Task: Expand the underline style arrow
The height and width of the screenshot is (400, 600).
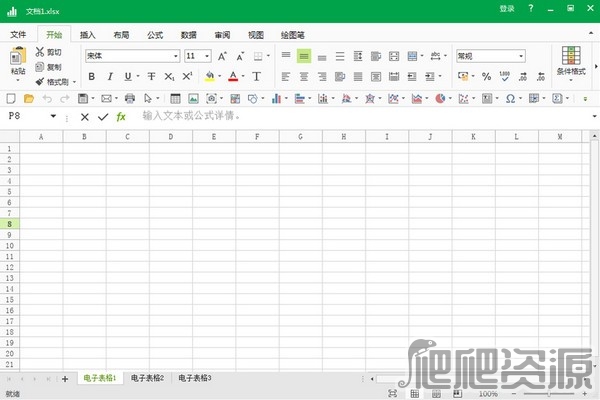Action: [138, 77]
